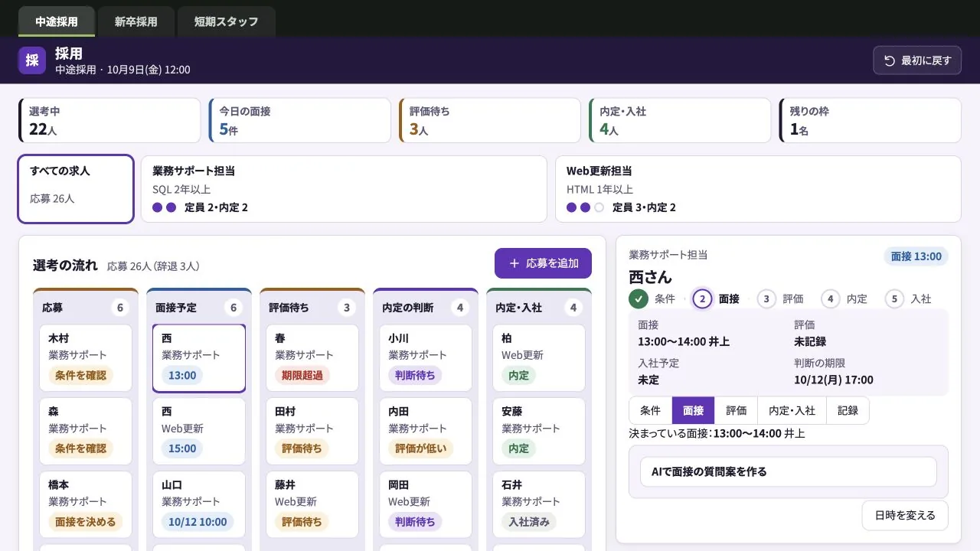Click the 評価が低い tag on 内田's card

pyautogui.click(x=420, y=448)
